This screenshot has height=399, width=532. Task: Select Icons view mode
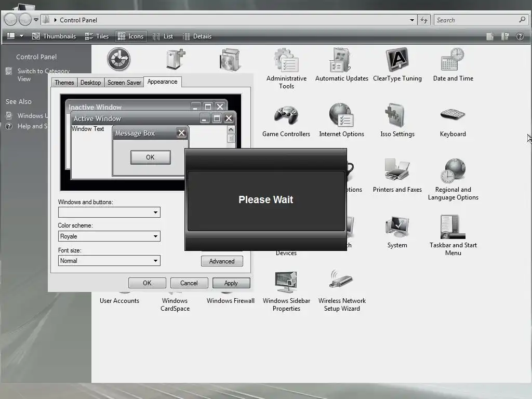tap(130, 36)
